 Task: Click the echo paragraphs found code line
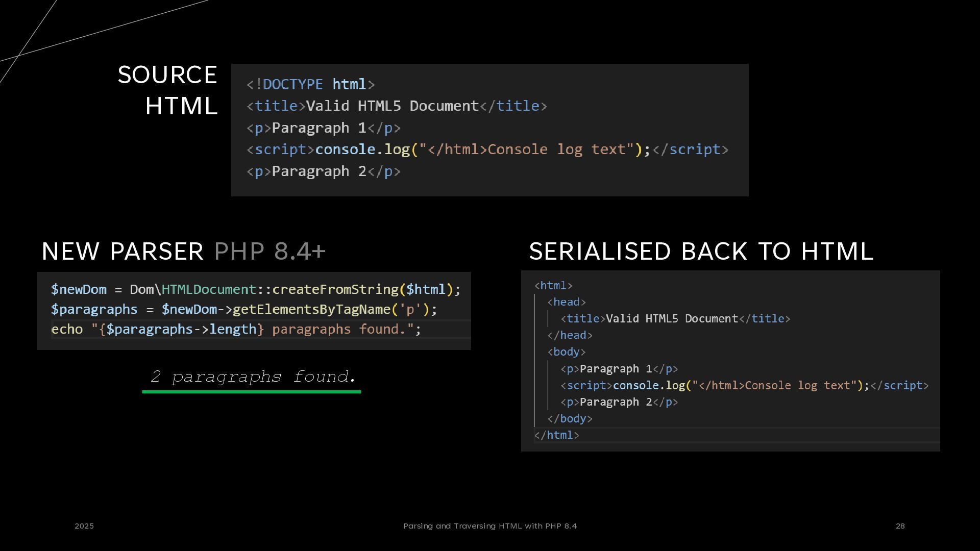[236, 329]
